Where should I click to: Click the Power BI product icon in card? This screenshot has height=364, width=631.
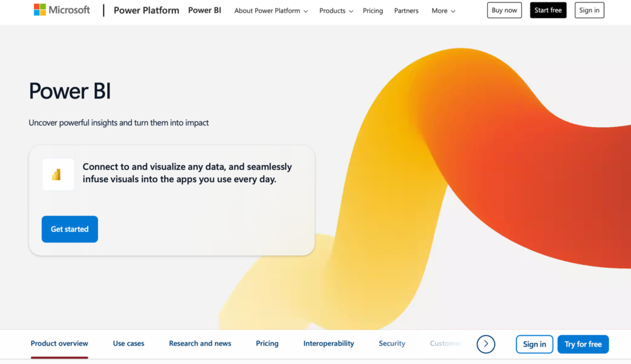coord(57,174)
